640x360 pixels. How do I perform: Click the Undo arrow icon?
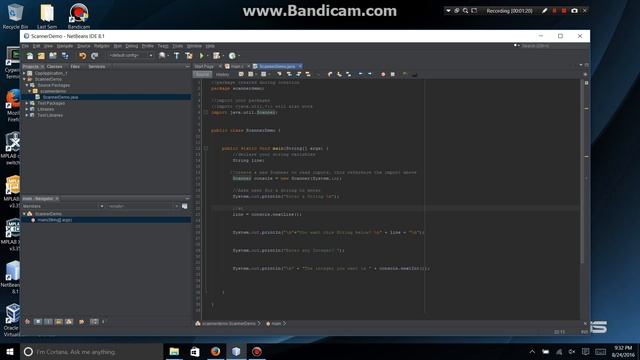pyautogui.click(x=83, y=56)
